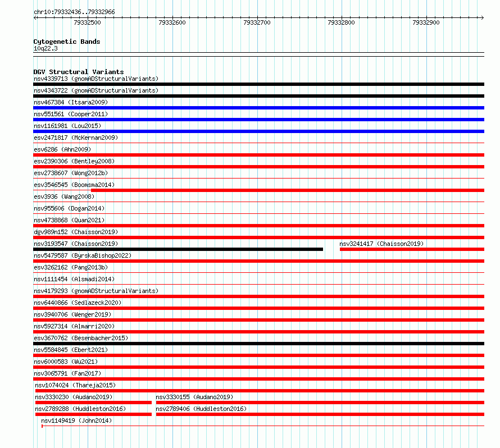500x448 pixels.
Task: Click the DGV Structural Variants track heading
Action: point(79,72)
